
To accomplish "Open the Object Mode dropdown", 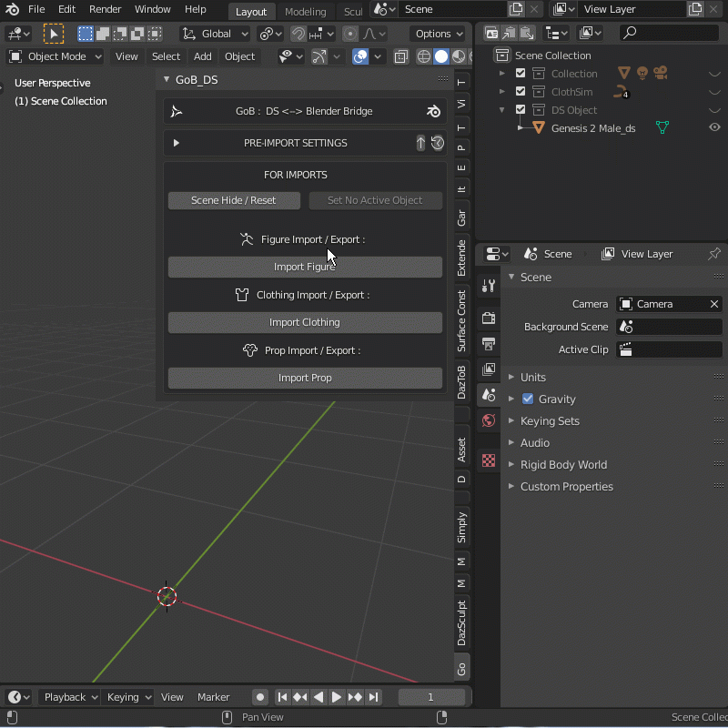I will coord(55,56).
